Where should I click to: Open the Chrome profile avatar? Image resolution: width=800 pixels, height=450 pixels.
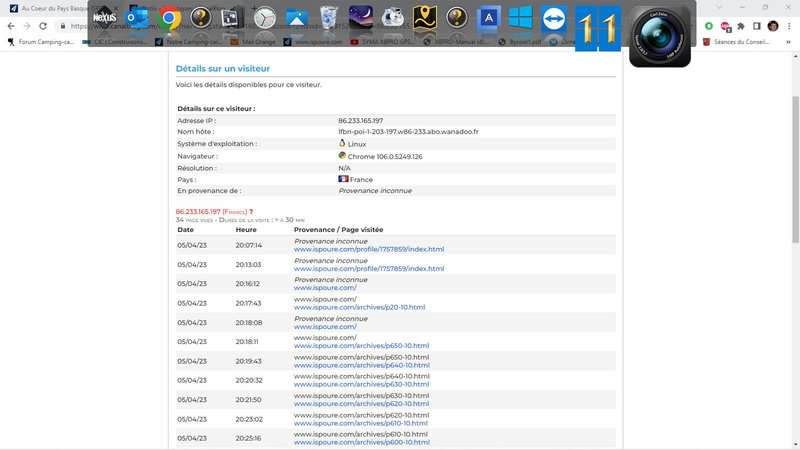773,26
